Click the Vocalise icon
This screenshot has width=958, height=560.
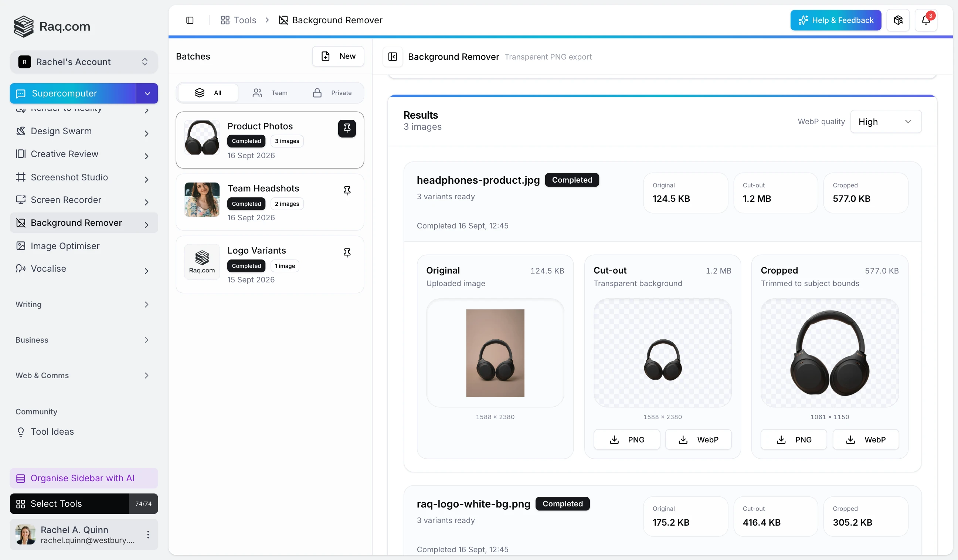(x=21, y=269)
